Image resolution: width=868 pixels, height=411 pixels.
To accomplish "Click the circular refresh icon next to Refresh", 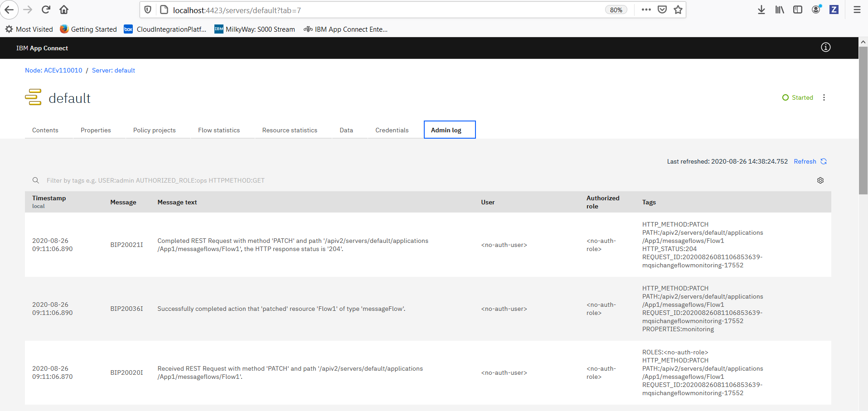I will 824,161.
